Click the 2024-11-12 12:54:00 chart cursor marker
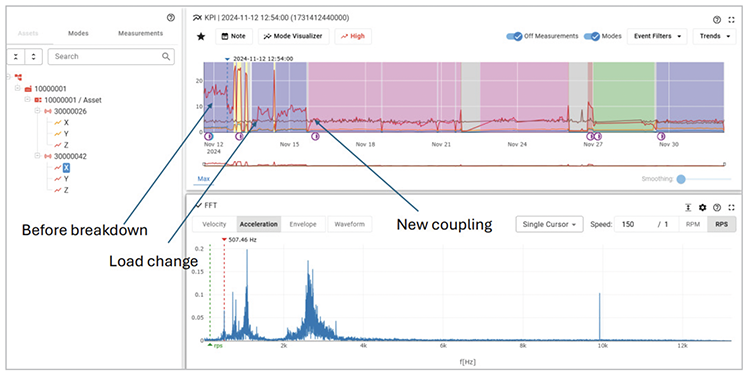750x375 pixels. tap(227, 59)
